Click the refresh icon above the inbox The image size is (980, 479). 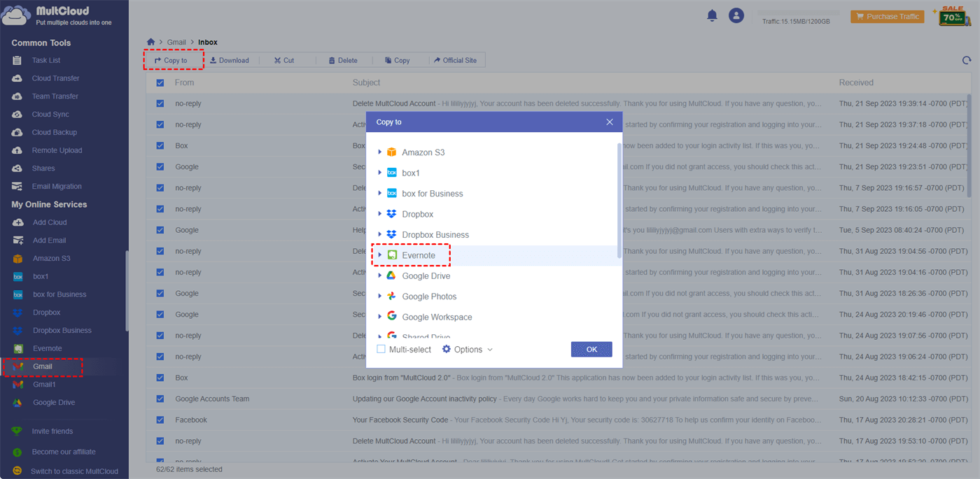click(967, 61)
